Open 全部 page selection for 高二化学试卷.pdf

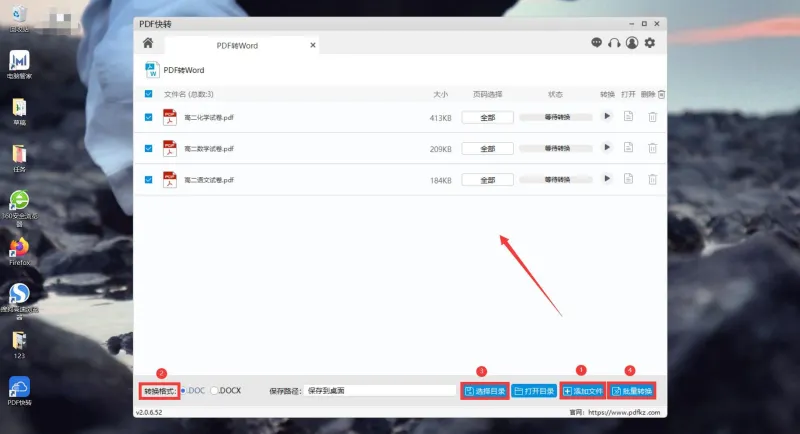click(487, 117)
